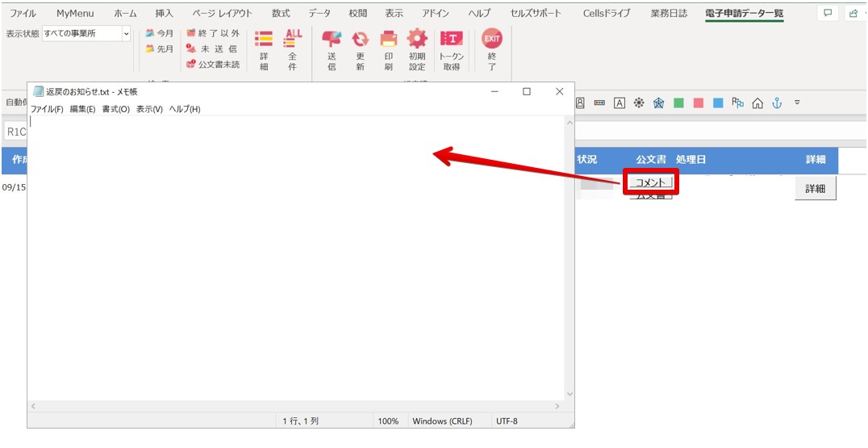Switch to 業務日誌 ribbon tab
The image size is (868, 448).
(669, 13)
